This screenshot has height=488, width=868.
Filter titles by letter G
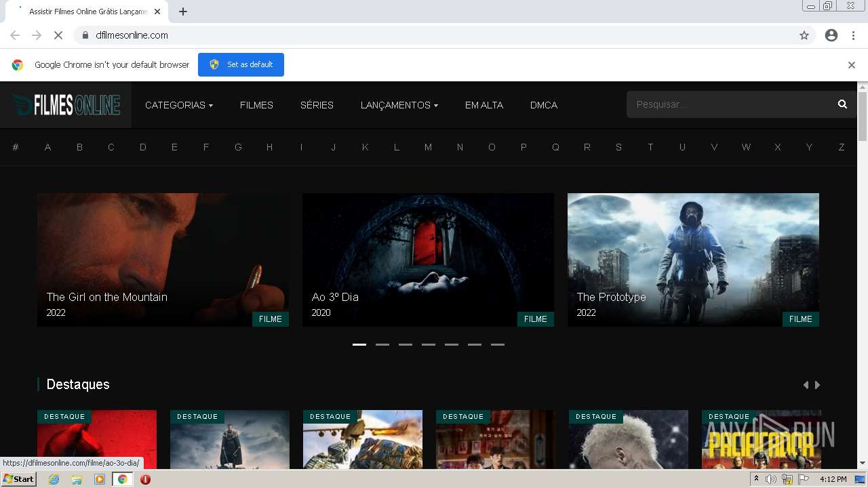point(238,147)
